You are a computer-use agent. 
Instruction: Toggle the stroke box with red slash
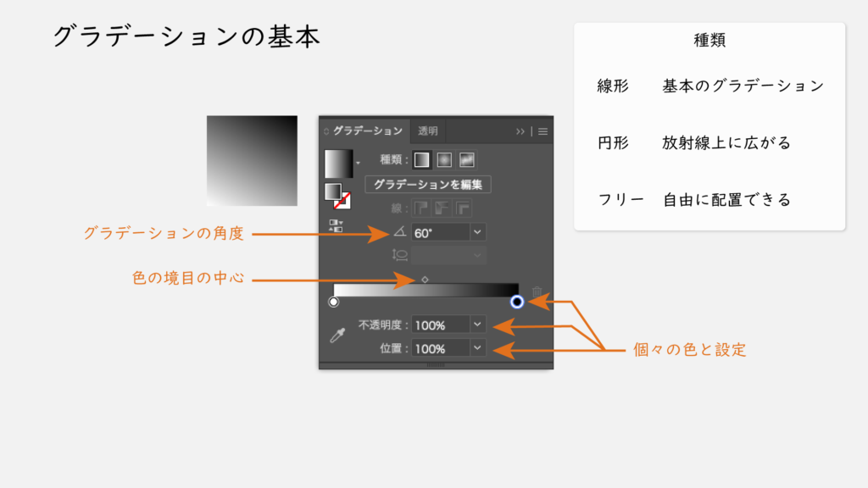tap(342, 201)
